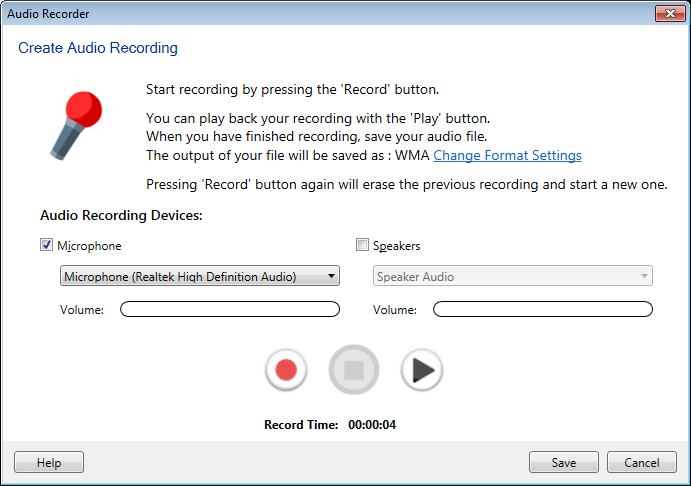Screen dimensions: 691x486
Task: Expand the Speaker Audio dropdown
Action: click(513, 277)
